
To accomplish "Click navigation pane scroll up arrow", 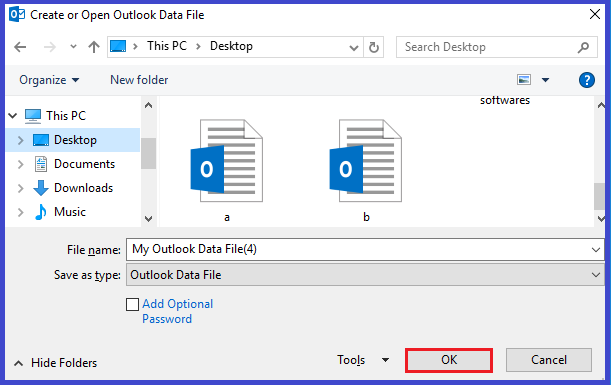I will click(x=148, y=105).
